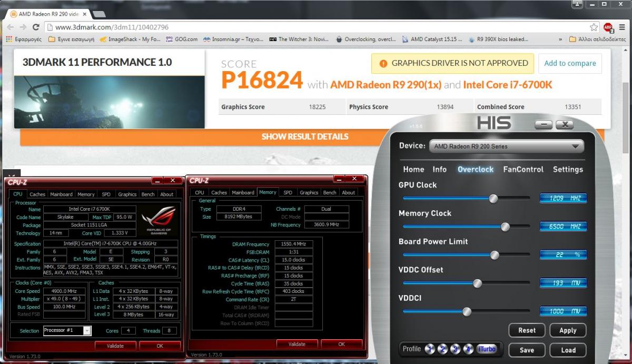Open the Chrome hamburger menu

click(x=623, y=27)
